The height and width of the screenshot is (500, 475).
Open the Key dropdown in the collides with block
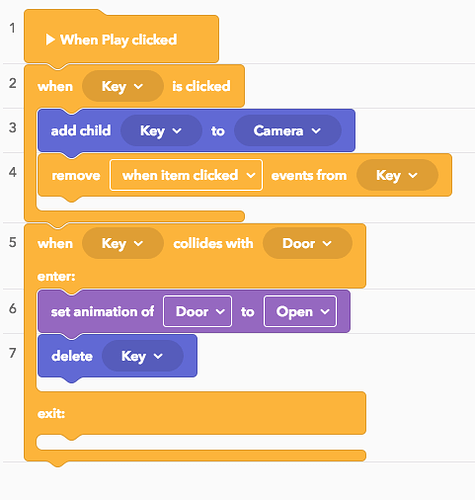(123, 243)
